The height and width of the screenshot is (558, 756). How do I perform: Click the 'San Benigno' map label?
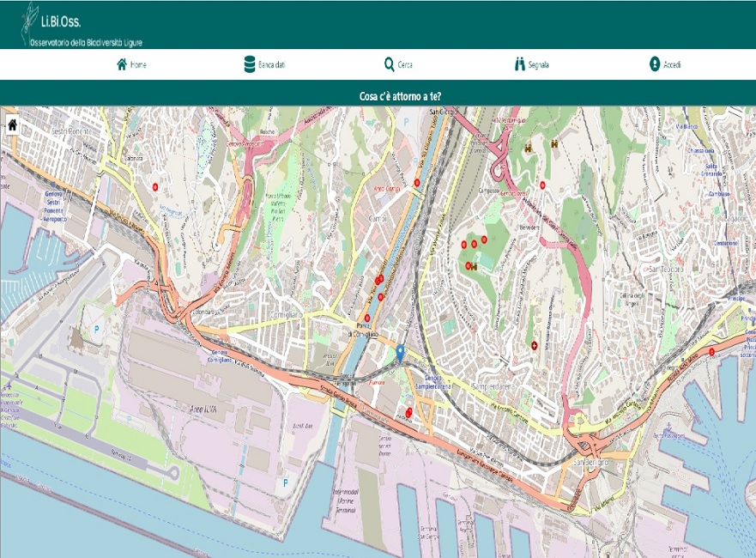[590, 462]
